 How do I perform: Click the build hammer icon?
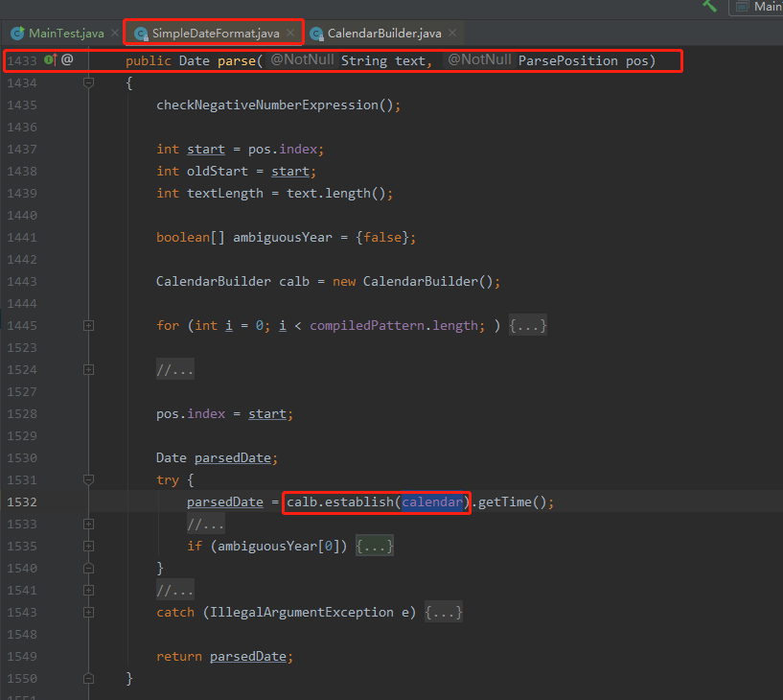709,6
